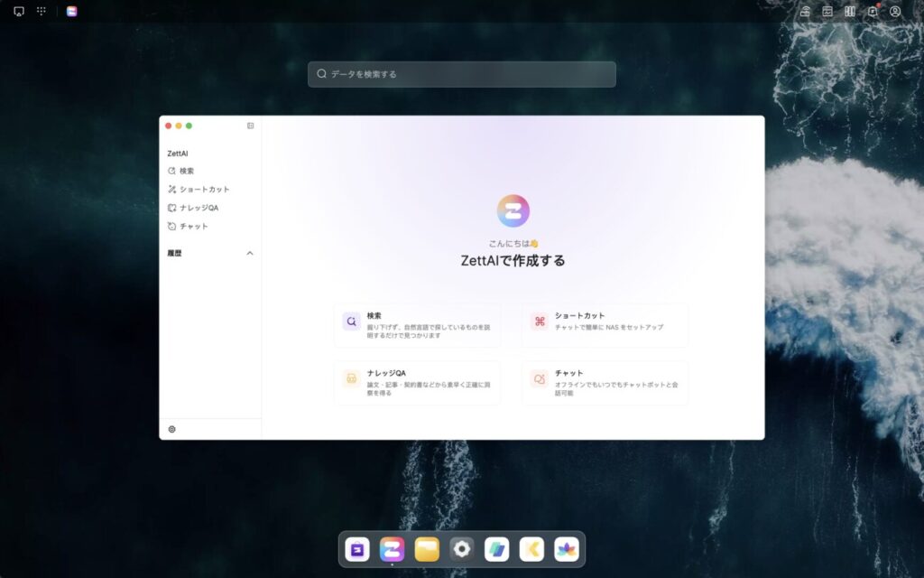
Task: Open the user account icon in top bar
Action: 895,12
